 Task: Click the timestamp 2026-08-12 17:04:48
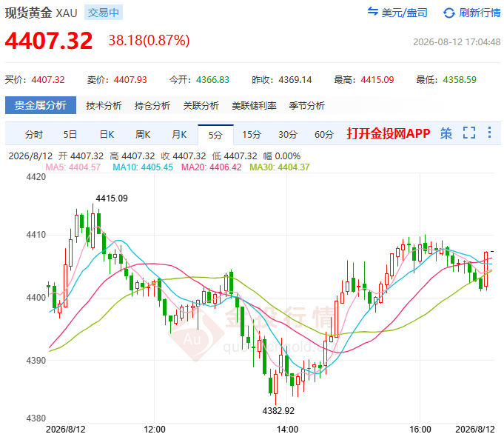(457, 42)
